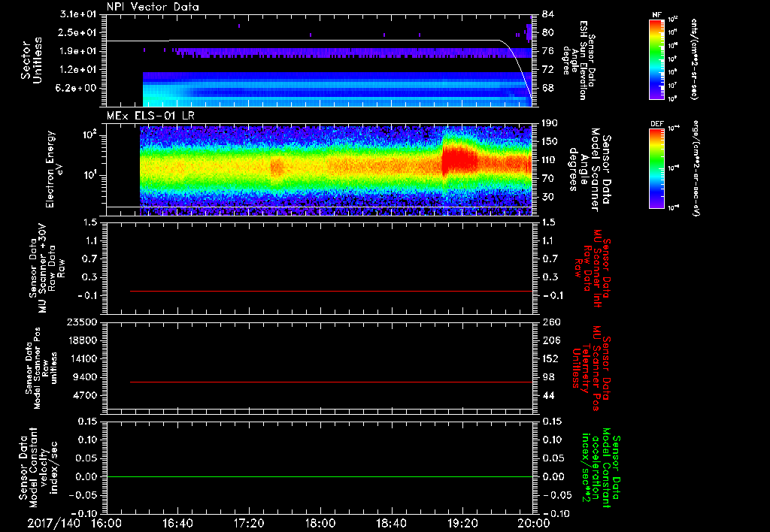The width and height of the screenshot is (770, 532).
Task: Click the green velocity line at zero
Action: [320, 476]
